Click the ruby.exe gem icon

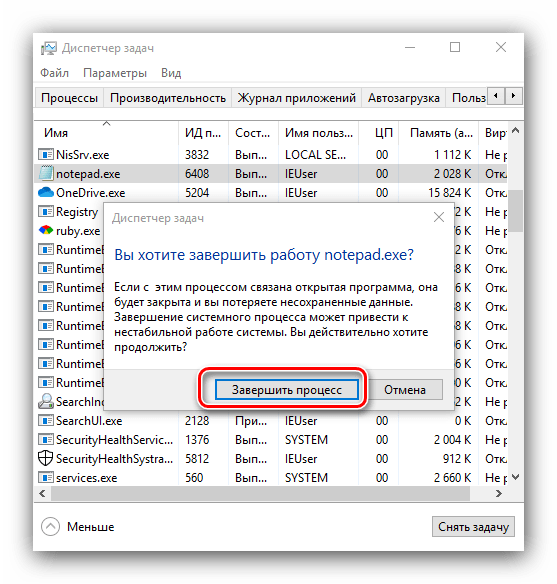[46, 230]
